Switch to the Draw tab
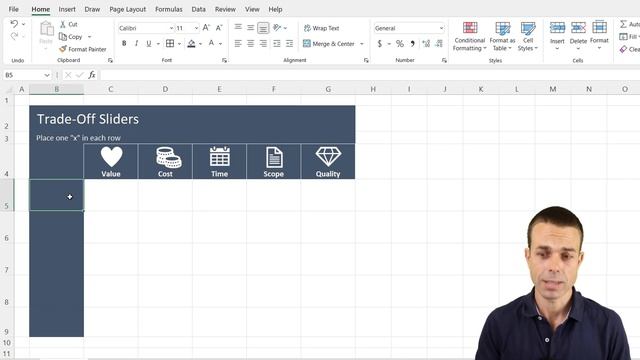 click(x=92, y=9)
